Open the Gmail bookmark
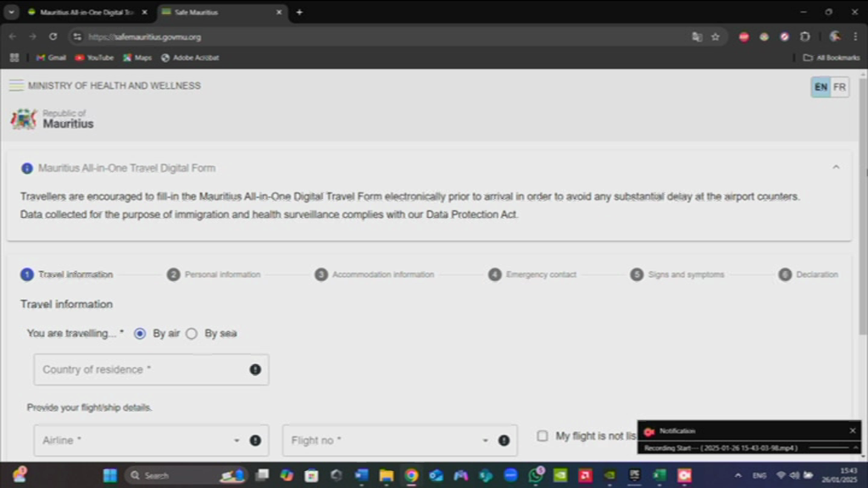 (x=51, y=58)
